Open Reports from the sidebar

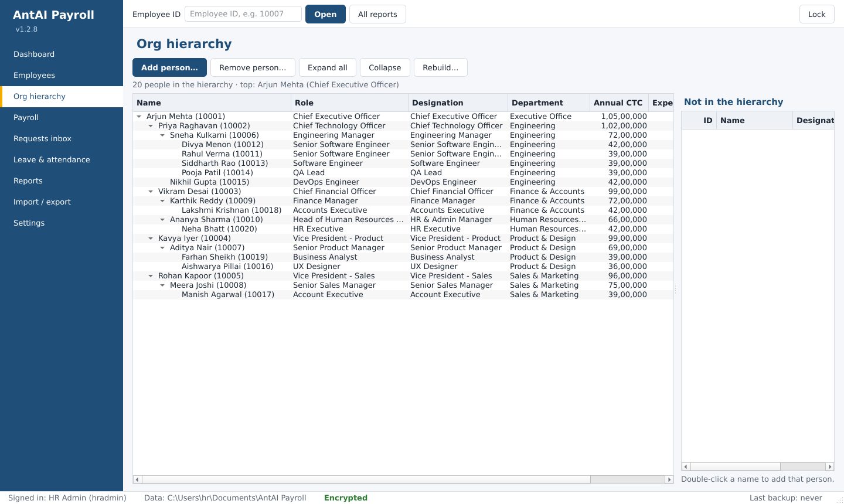coord(62,181)
